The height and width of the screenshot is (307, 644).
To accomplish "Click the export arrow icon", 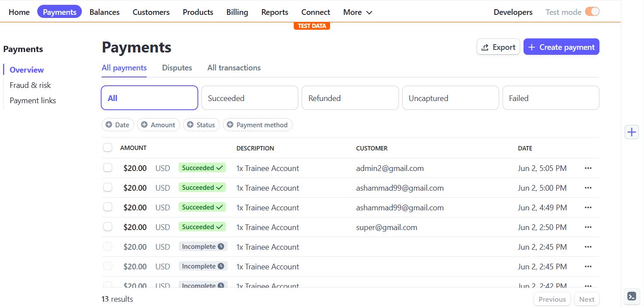I will click(485, 47).
